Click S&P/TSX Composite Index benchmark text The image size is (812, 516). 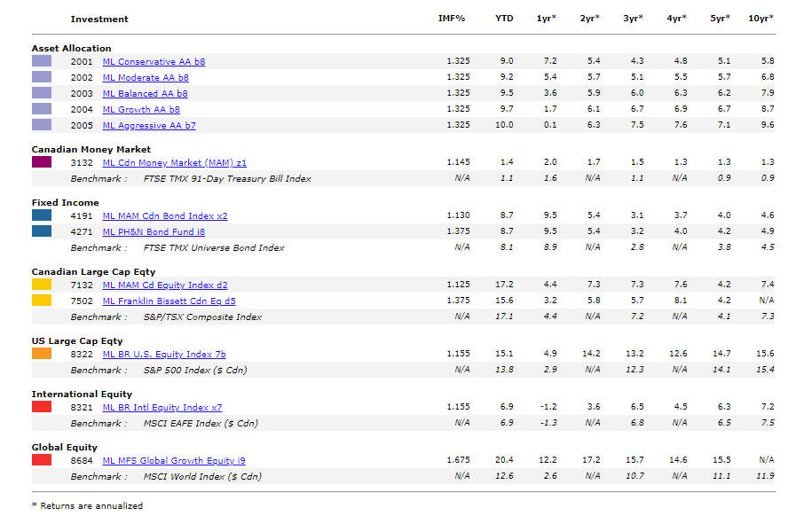pyautogui.click(x=202, y=317)
